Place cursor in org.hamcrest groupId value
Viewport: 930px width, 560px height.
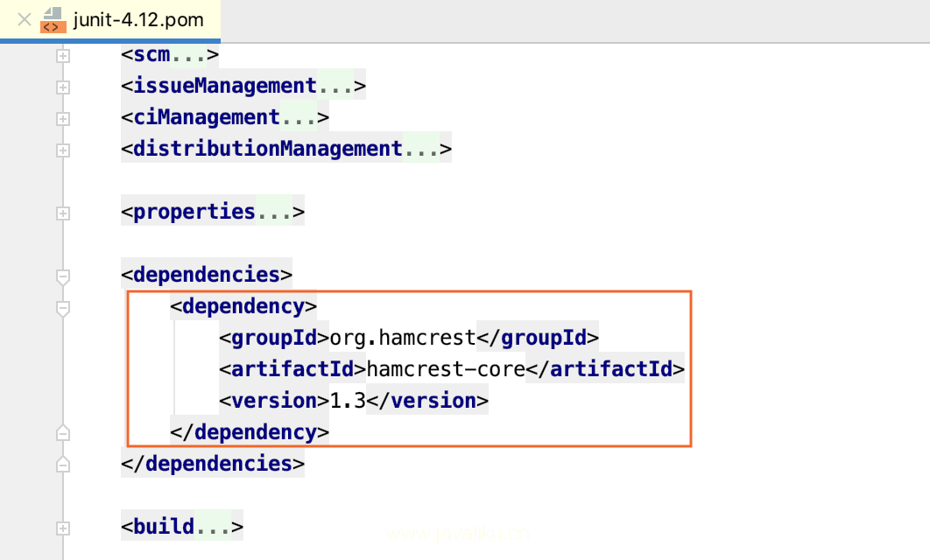coord(402,338)
